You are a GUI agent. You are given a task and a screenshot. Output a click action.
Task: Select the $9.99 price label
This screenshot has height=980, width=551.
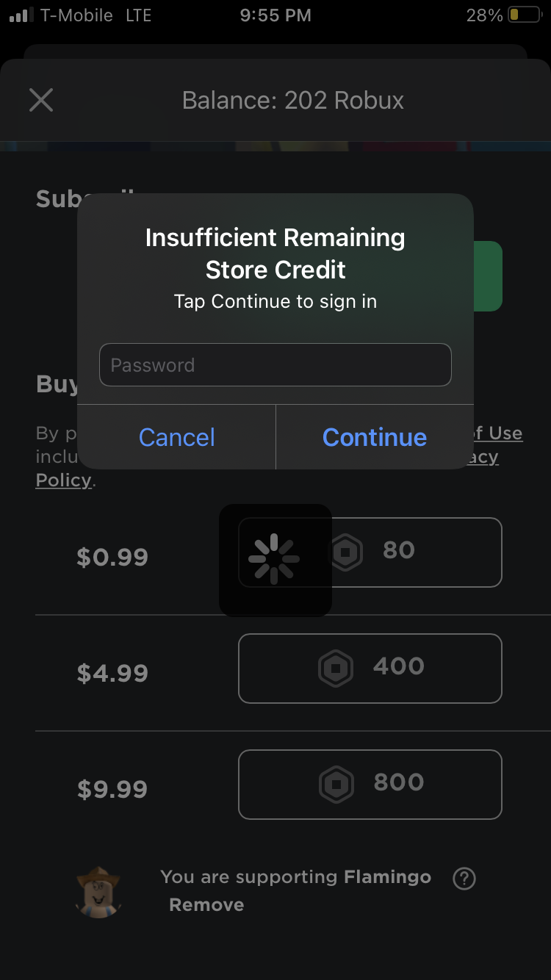point(112,790)
